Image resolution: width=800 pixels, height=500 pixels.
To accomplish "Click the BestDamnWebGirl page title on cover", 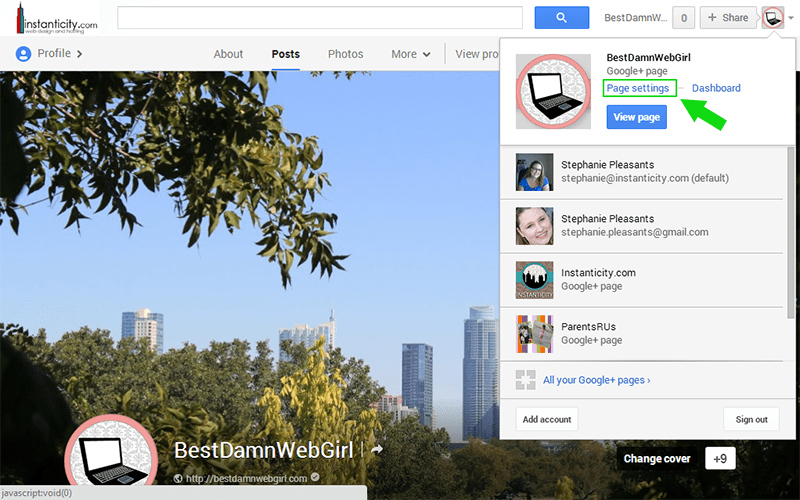I will [x=263, y=450].
